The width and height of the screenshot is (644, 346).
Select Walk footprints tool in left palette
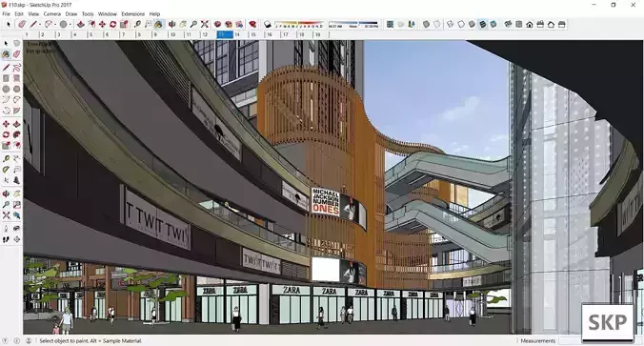(6, 239)
